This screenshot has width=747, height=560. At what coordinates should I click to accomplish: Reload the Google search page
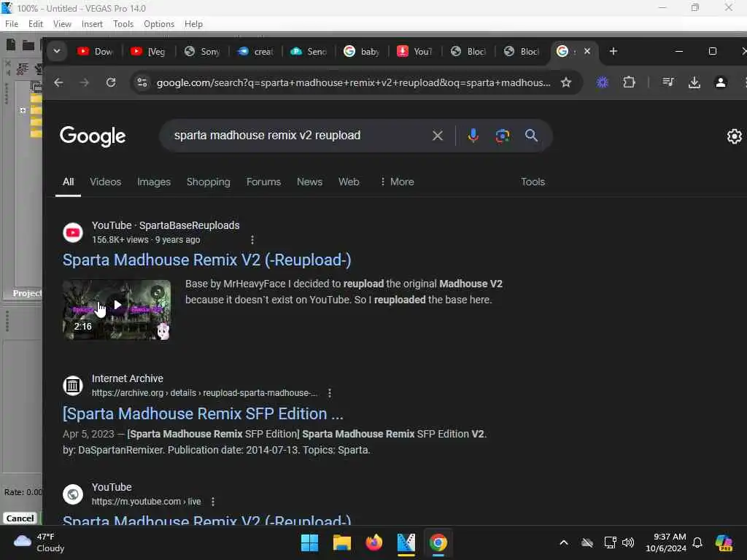point(111,82)
